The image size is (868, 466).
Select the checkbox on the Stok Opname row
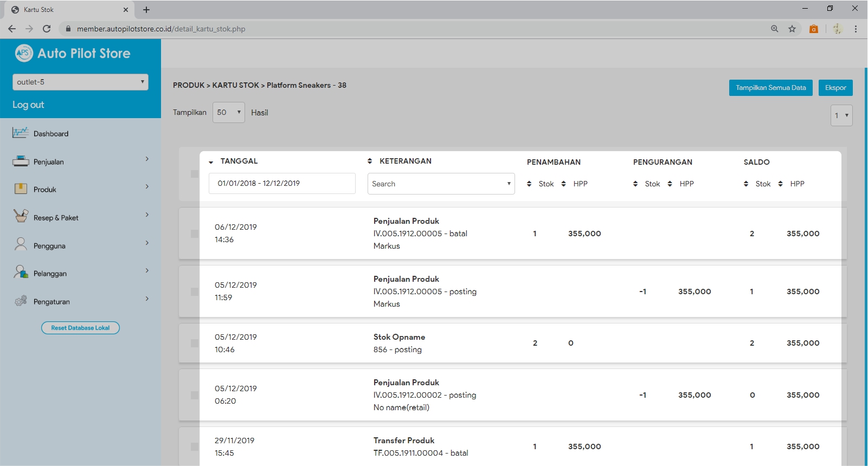[194, 343]
